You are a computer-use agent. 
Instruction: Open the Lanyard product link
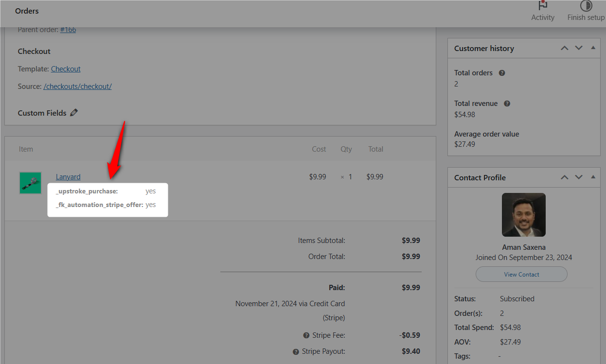68,177
